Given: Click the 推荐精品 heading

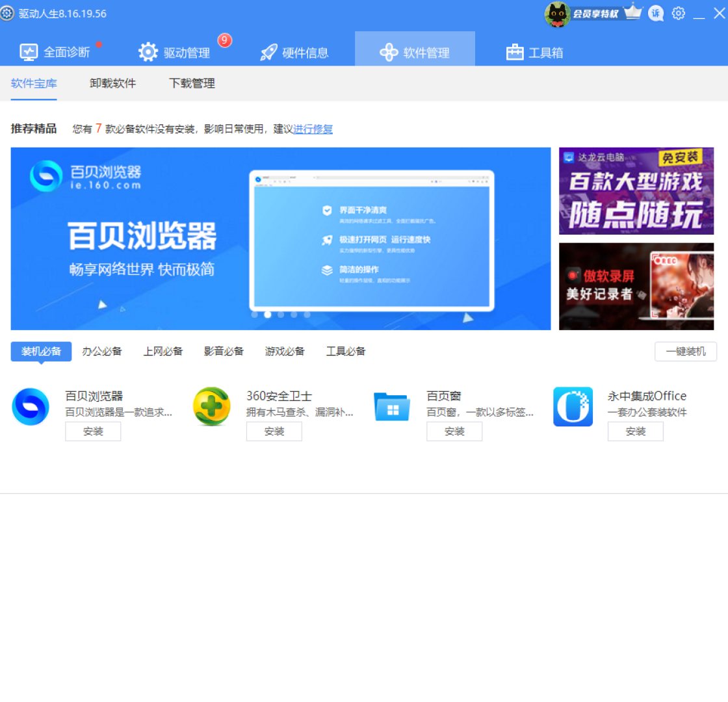Looking at the screenshot, I should click(34, 129).
